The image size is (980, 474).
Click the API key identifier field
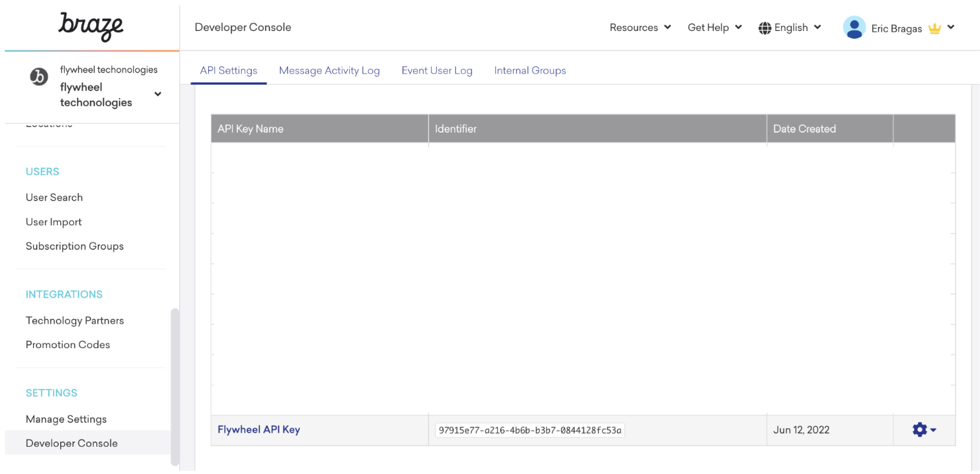click(x=529, y=430)
